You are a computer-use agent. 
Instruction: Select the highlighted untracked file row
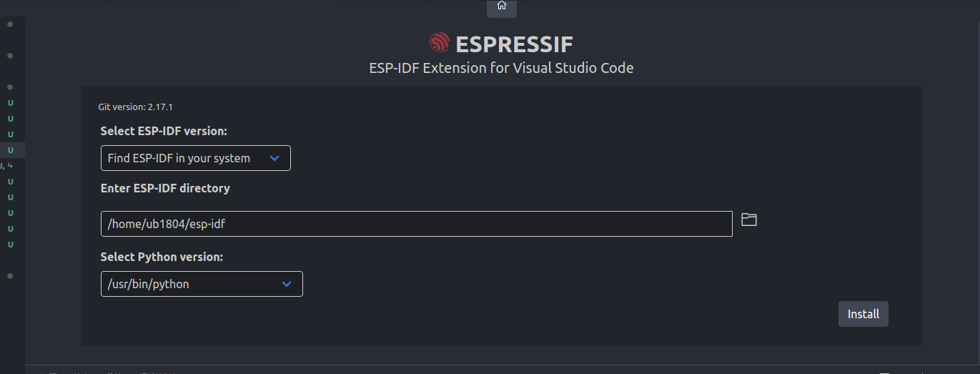pos(13,150)
